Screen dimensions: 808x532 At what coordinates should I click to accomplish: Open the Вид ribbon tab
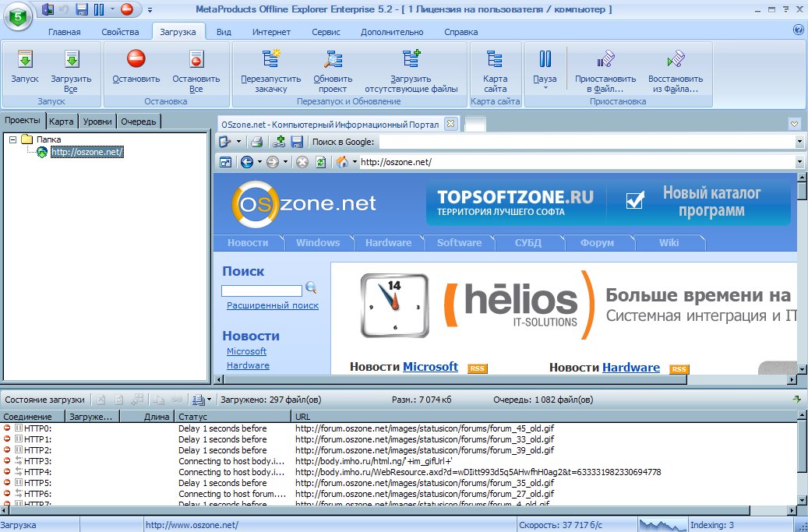(224, 32)
